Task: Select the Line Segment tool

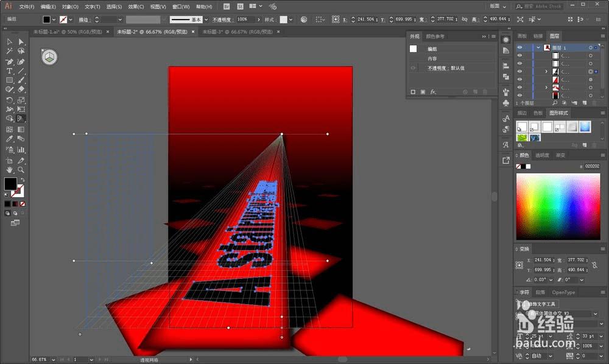Action: [21, 71]
